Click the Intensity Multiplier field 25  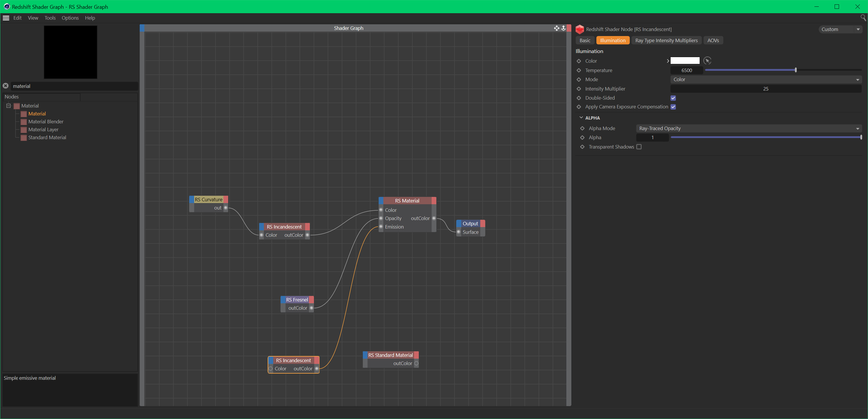[766, 89]
